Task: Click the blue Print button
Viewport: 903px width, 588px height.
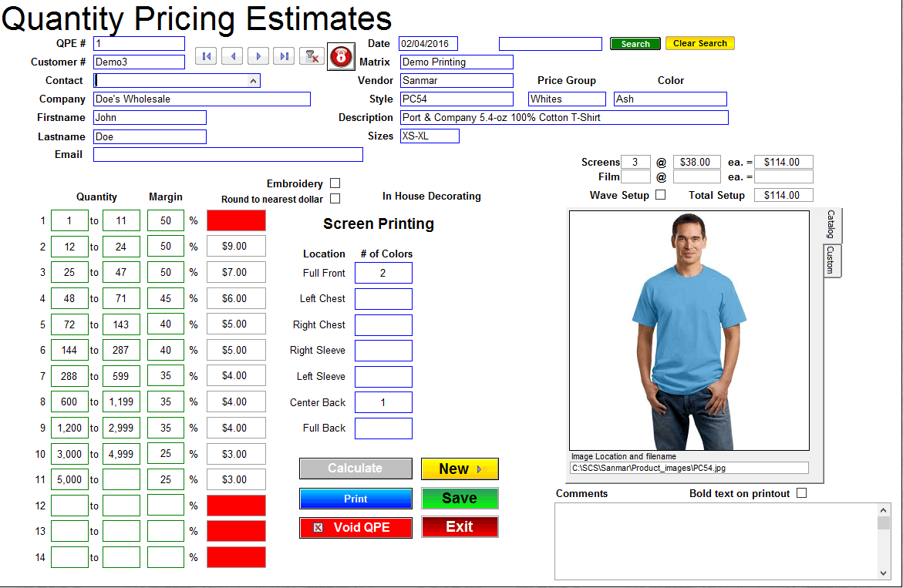Action: tap(355, 499)
